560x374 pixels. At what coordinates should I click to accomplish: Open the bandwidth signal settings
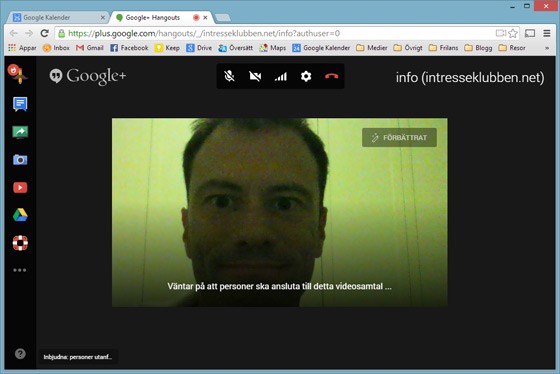click(x=281, y=76)
